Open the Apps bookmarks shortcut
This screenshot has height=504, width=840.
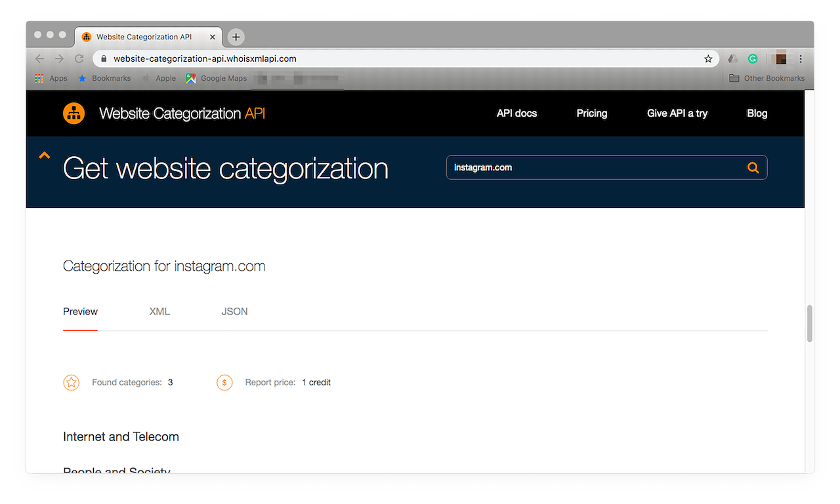pyautogui.click(x=51, y=78)
